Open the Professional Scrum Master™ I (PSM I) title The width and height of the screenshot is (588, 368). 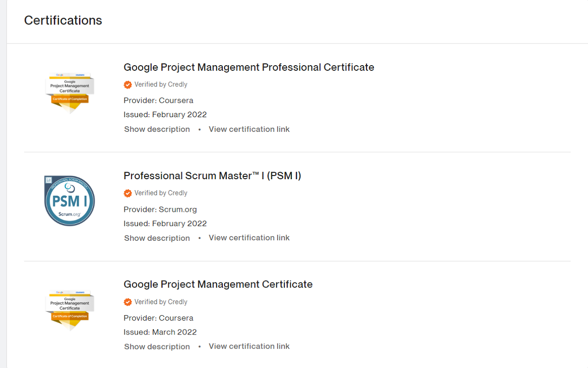212,176
